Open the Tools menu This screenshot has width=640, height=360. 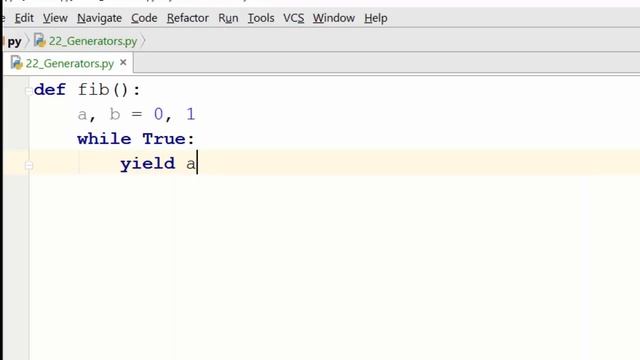click(261, 18)
